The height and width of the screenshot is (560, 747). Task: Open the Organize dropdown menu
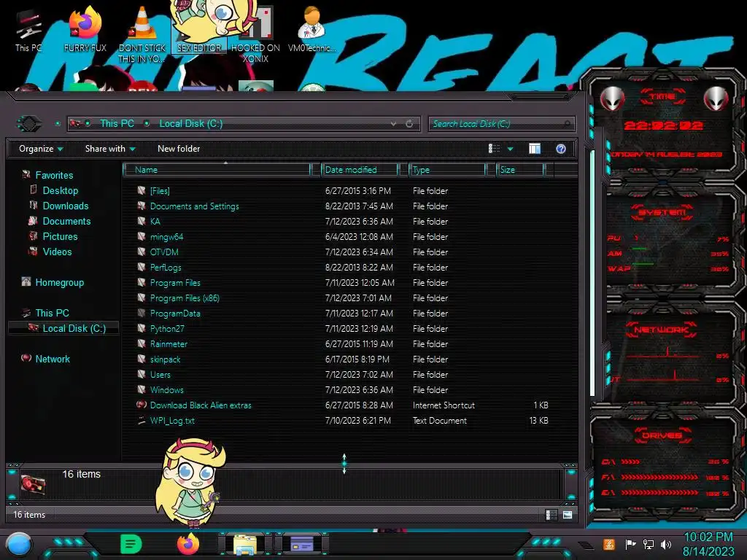[41, 149]
